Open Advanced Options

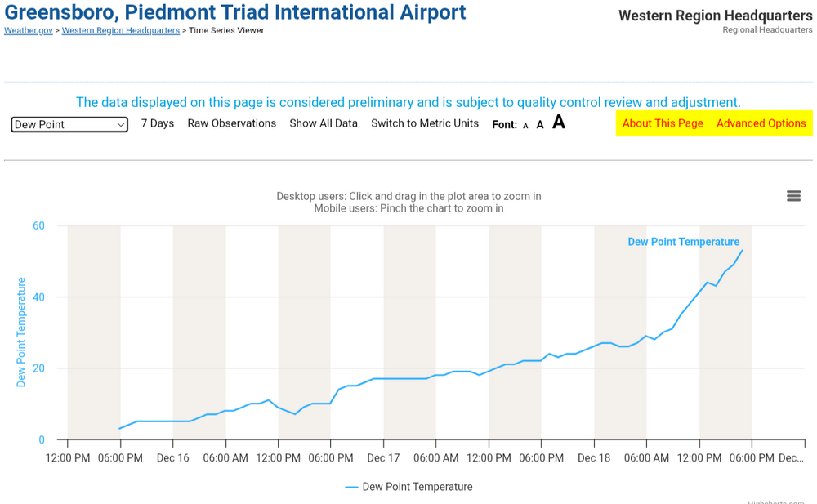click(x=761, y=123)
